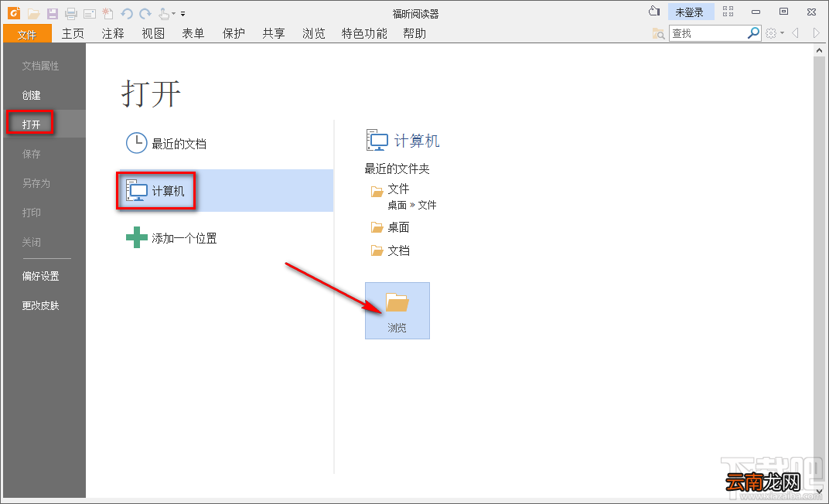Maximize the Foxit Reader window
This screenshot has height=504, width=829.
tap(783, 12)
